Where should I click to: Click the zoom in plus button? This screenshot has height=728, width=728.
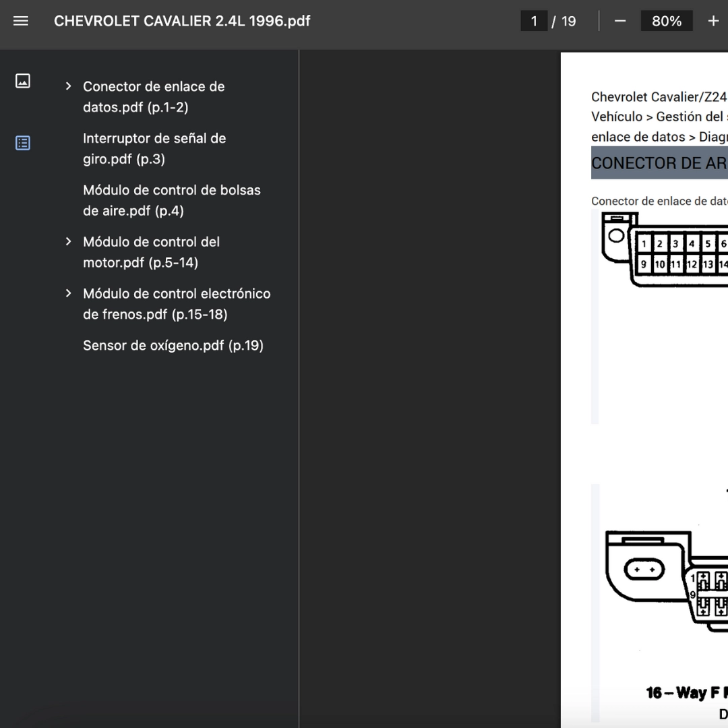713,21
